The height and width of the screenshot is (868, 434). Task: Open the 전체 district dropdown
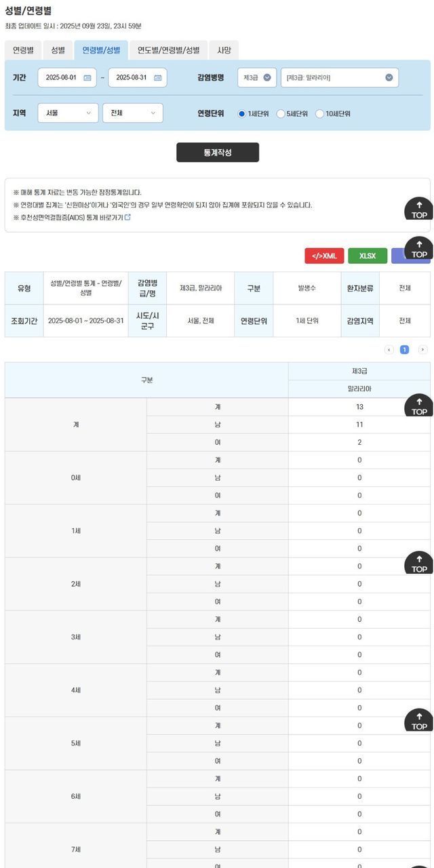click(132, 113)
